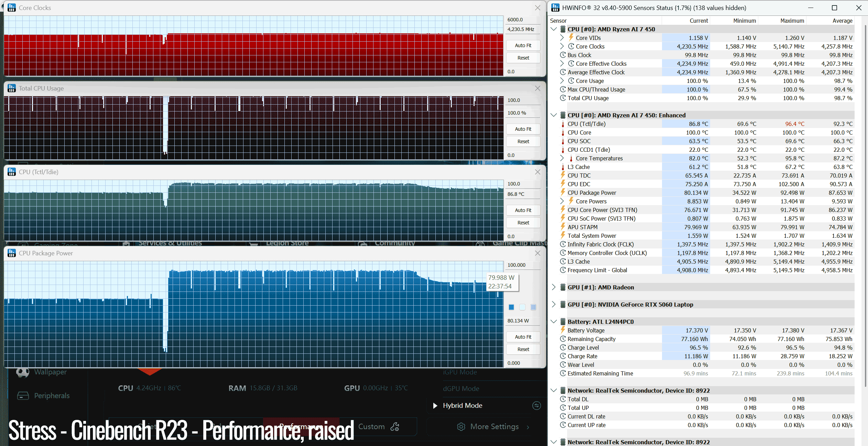The height and width of the screenshot is (446, 868).
Task: Collapse the first Network: RealTek Semiconductor group
Action: pyautogui.click(x=554, y=391)
